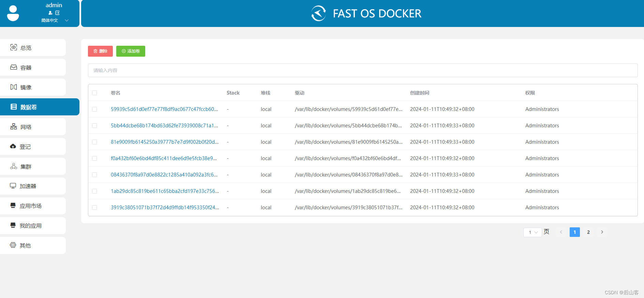This screenshot has height=298, width=644.
Task: Check the box for volume 5bb44dcbe68b174b...
Action: coord(94,126)
